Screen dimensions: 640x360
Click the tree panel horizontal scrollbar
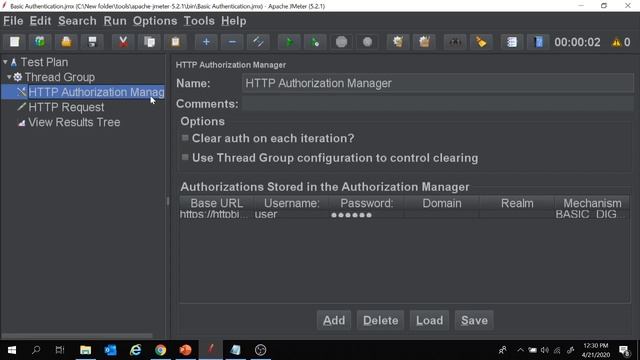(77, 336)
